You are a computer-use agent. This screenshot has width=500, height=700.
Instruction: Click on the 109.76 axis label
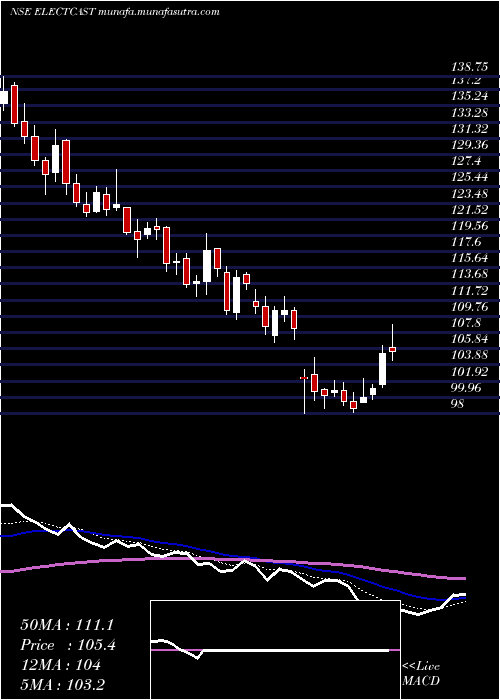coord(470,307)
